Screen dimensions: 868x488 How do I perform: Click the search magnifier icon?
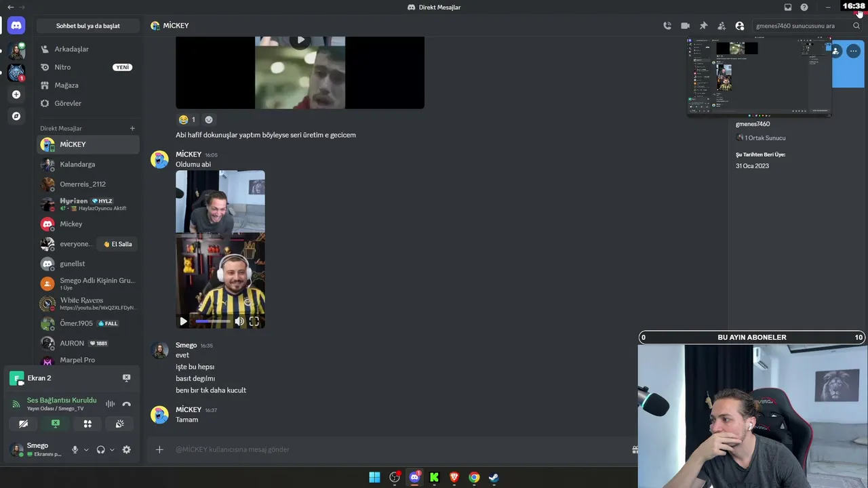(x=856, y=26)
